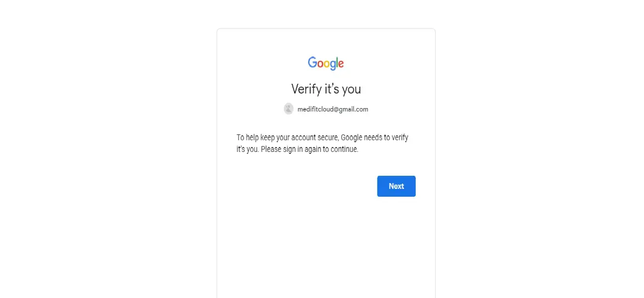Screen dimensions: 644x298
Task: Click the green letter l in the Google logo
Action: click(x=337, y=62)
